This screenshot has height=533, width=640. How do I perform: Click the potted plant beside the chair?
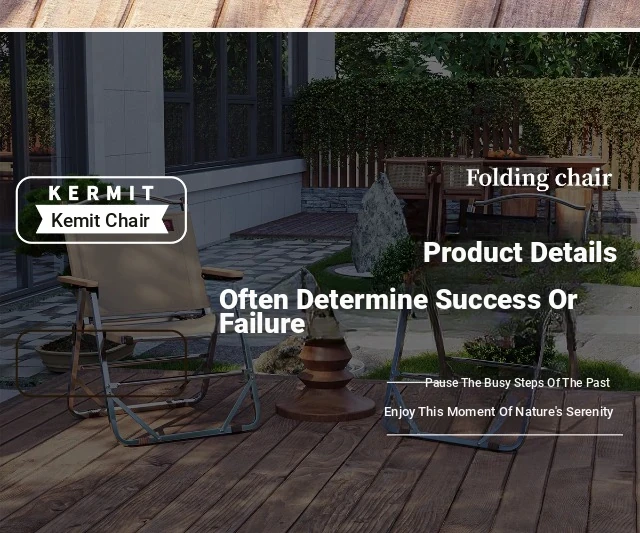[85, 352]
